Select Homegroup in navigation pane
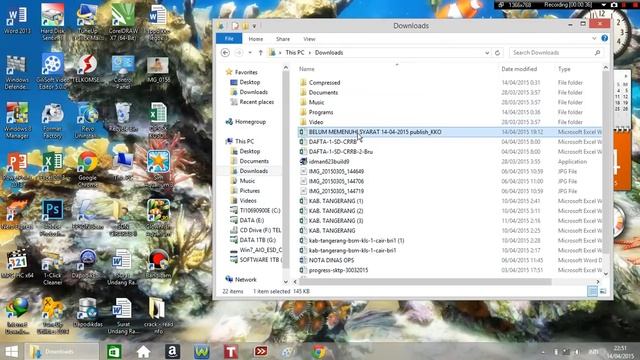This screenshot has height=360, width=640. pyautogui.click(x=250, y=122)
